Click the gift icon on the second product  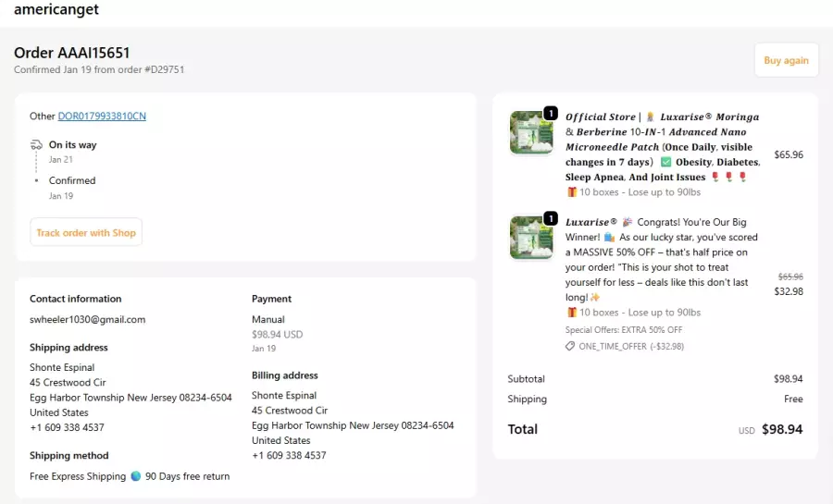(572, 313)
